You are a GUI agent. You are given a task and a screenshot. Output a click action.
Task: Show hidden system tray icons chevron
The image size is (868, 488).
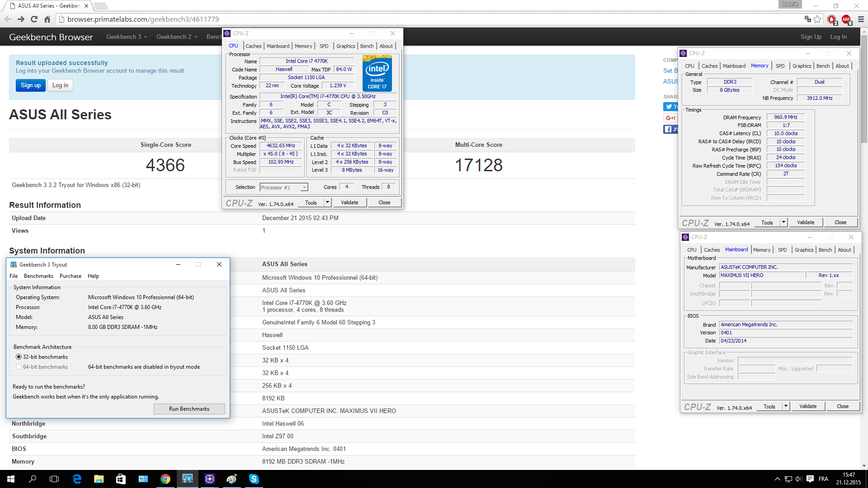pos(778,479)
